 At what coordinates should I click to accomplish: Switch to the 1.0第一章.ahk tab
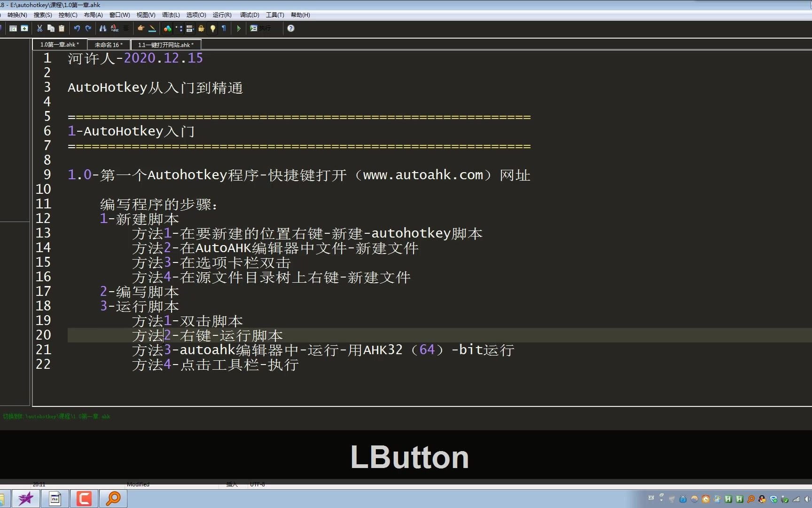point(60,45)
